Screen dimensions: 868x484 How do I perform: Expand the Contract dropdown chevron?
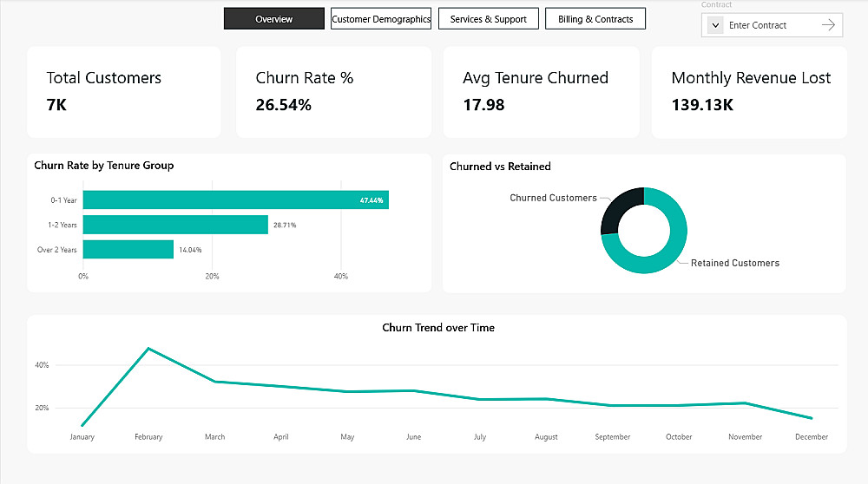(x=715, y=25)
